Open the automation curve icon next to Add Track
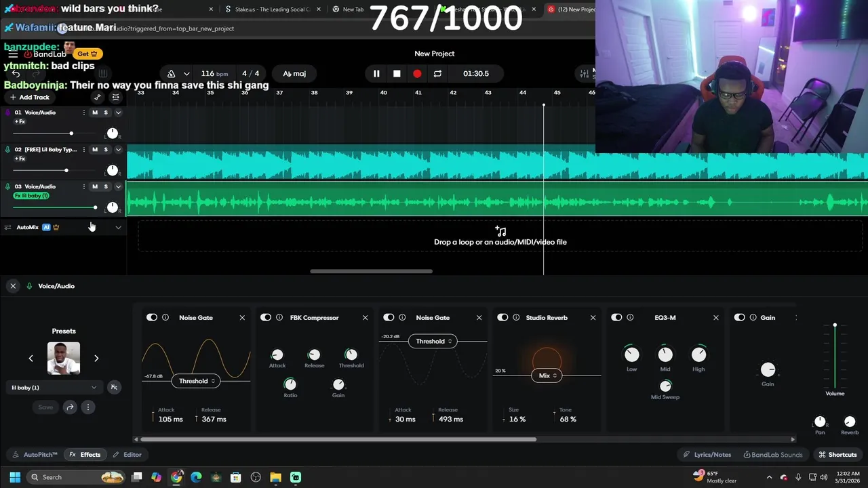868x488 pixels. pyautogui.click(x=98, y=97)
